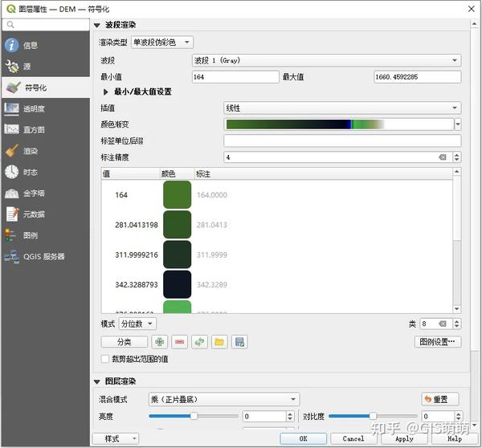Click the 标签单位后缀 input field
This screenshot has height=448, width=482.
click(342, 141)
